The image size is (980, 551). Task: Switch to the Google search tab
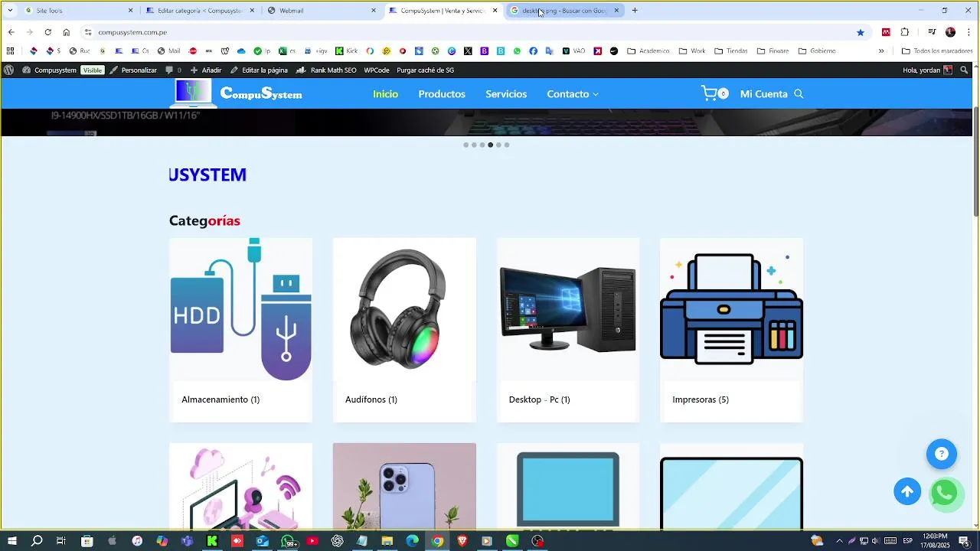(x=565, y=11)
